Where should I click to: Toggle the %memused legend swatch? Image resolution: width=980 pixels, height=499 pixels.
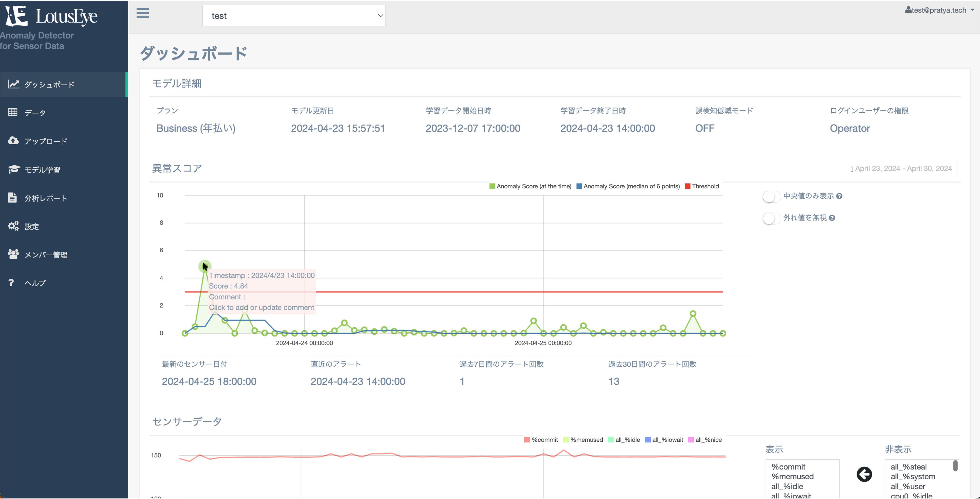566,440
